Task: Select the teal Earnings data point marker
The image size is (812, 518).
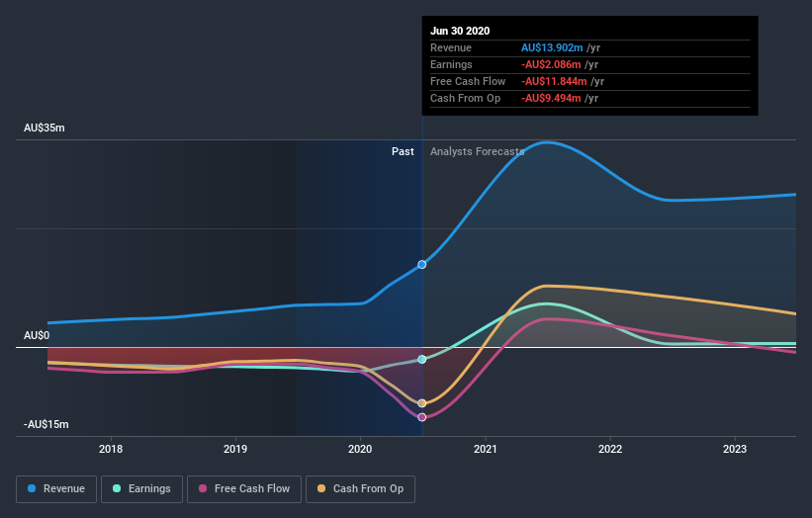Action: coord(422,359)
